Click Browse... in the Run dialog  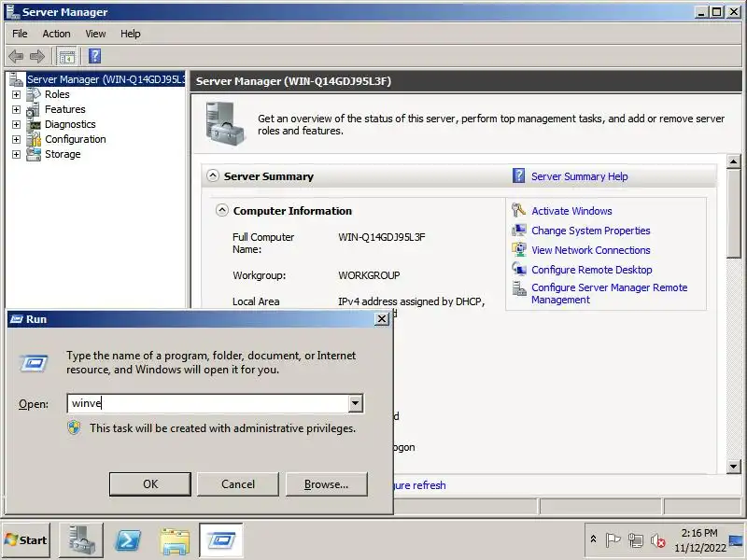[x=326, y=484]
